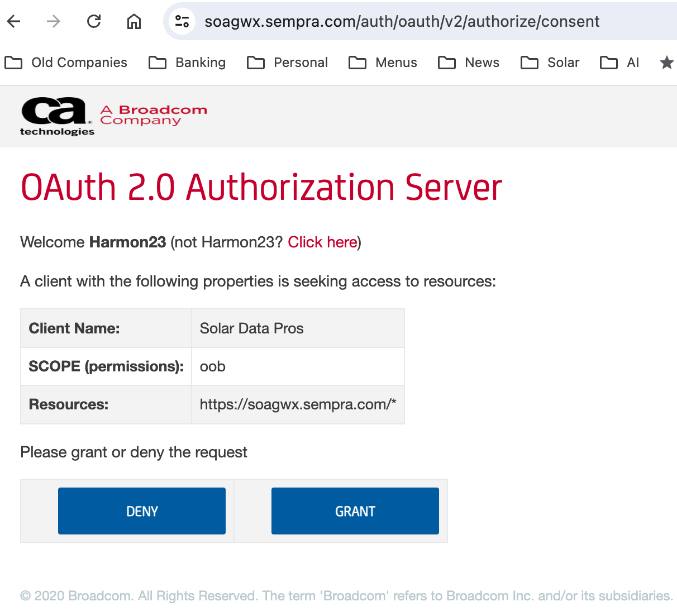Click the Broadcom copyright footer text
Image resolution: width=677 pixels, height=616 pixels.
346,596
